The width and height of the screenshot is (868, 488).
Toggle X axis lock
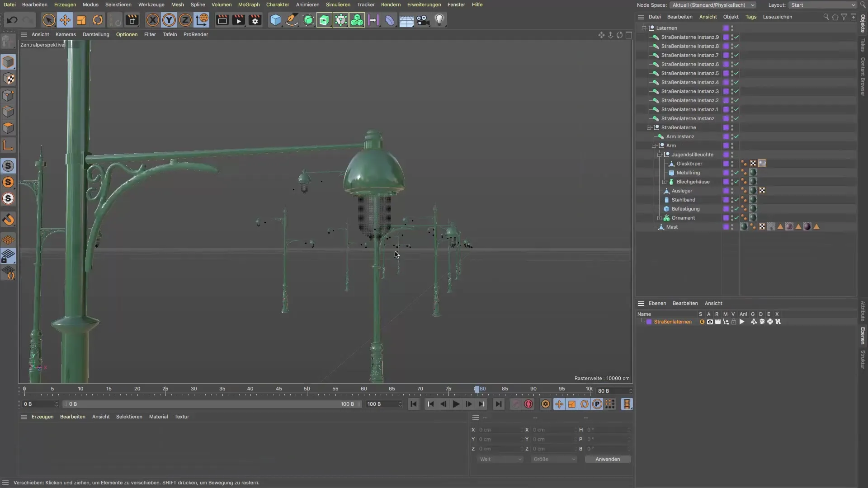coord(153,20)
